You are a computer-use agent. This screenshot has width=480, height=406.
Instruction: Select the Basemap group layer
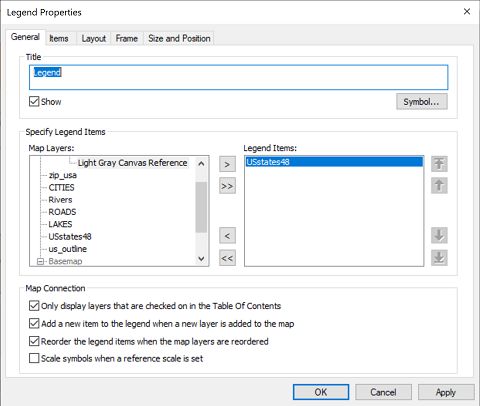(x=65, y=261)
